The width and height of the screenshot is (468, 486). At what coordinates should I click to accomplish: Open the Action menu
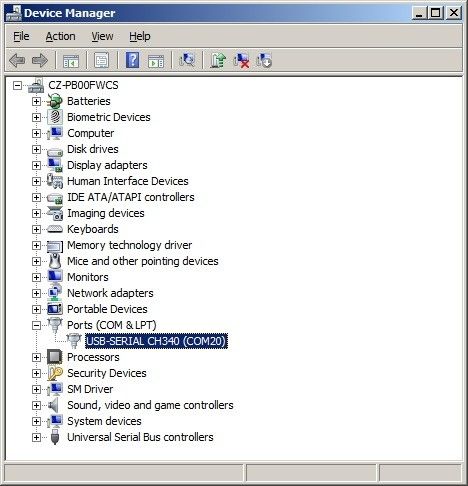pyautogui.click(x=60, y=36)
